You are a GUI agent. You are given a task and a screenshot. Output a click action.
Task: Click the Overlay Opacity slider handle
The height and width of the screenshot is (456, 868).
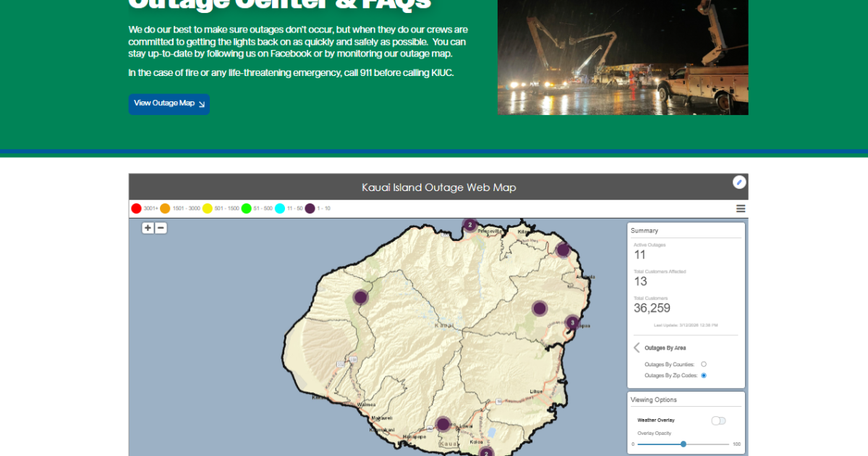click(682, 444)
